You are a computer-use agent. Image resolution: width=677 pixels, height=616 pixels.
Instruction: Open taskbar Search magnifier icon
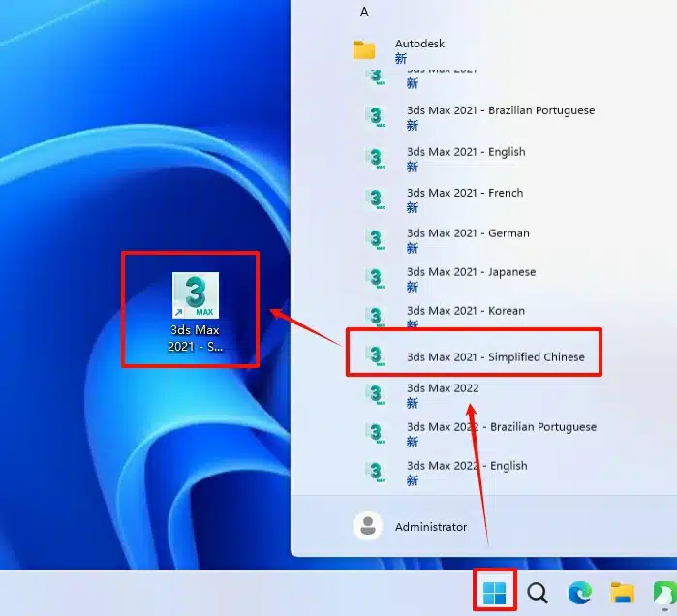pos(538,593)
